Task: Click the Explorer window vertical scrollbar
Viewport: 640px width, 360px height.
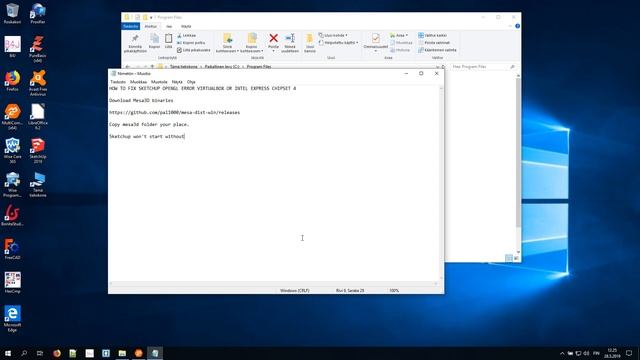Action: (x=518, y=164)
